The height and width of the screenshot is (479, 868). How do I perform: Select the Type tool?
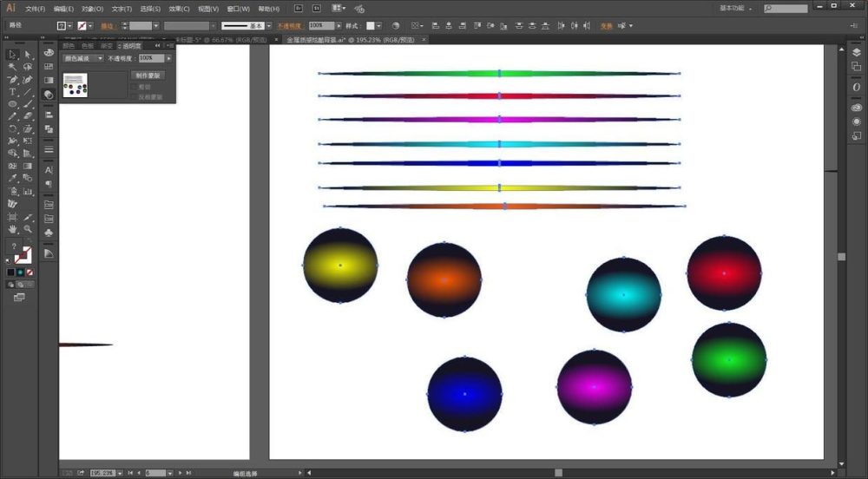tap(13, 92)
